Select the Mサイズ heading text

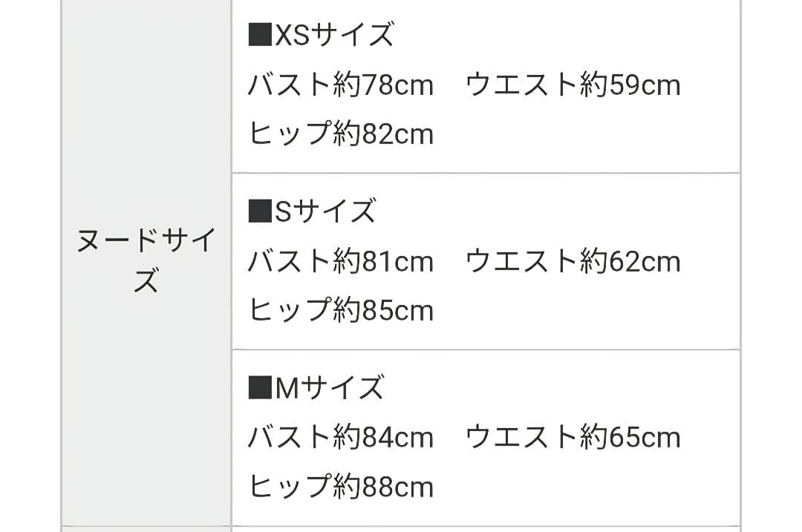(330, 388)
